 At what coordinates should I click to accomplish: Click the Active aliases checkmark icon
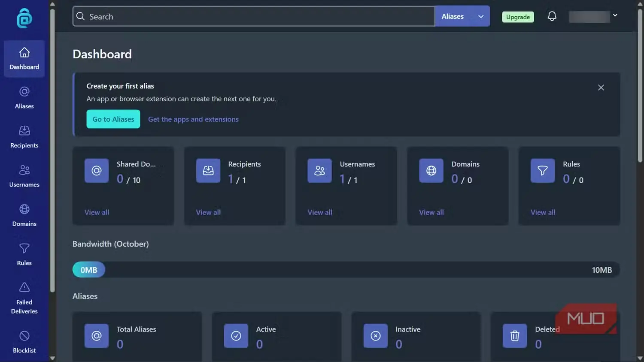click(x=236, y=336)
